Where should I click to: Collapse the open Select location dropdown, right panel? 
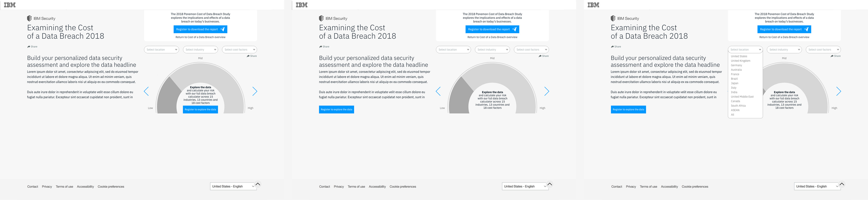click(x=745, y=50)
